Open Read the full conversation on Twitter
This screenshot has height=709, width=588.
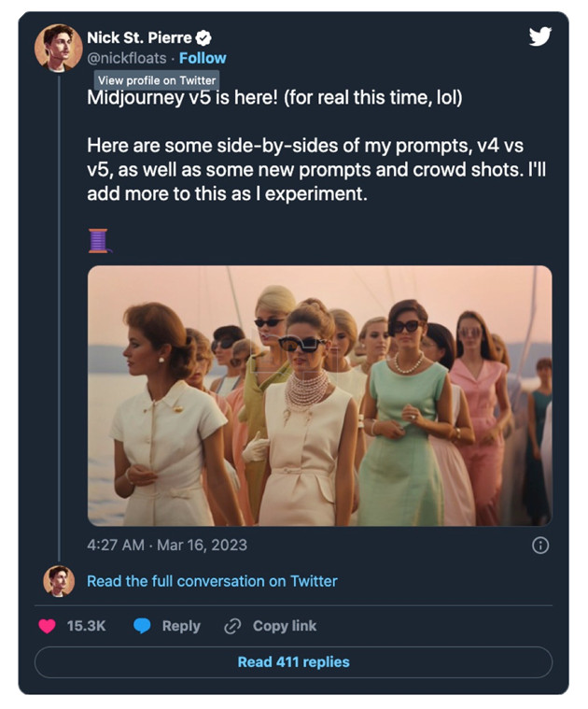[212, 581]
